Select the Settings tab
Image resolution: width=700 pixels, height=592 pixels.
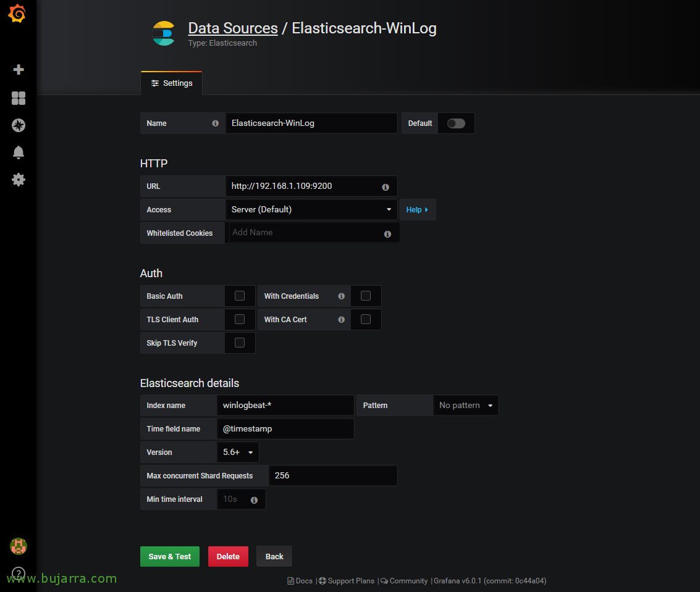pyautogui.click(x=172, y=83)
